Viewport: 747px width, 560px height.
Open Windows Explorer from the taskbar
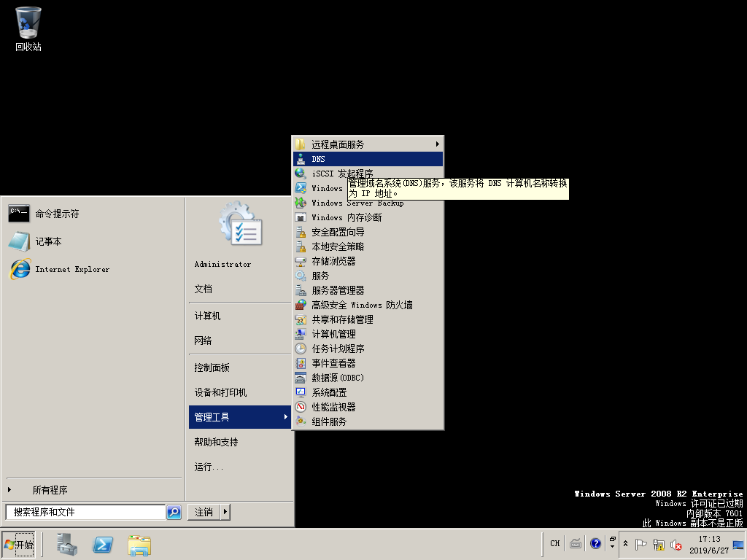pos(139,545)
